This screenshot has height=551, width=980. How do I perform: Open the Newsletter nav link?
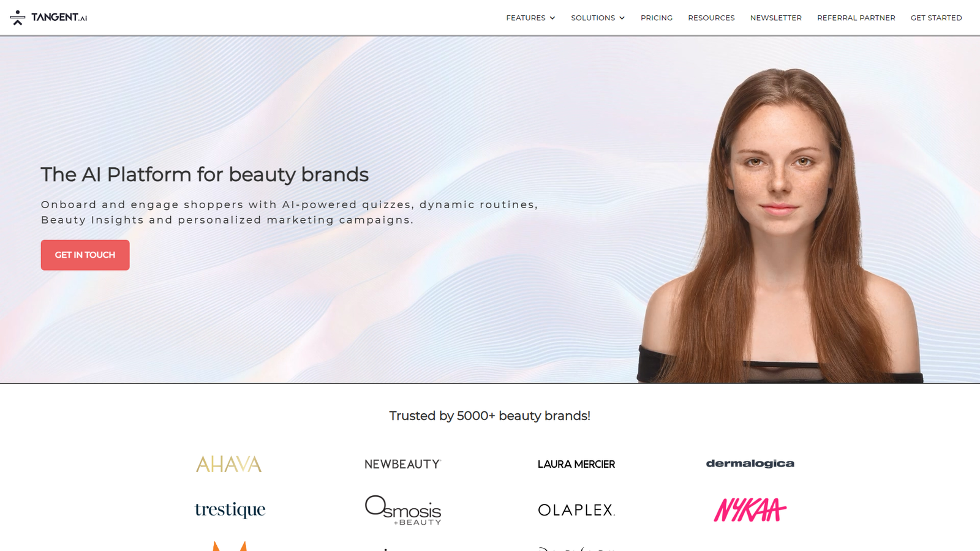click(x=776, y=18)
